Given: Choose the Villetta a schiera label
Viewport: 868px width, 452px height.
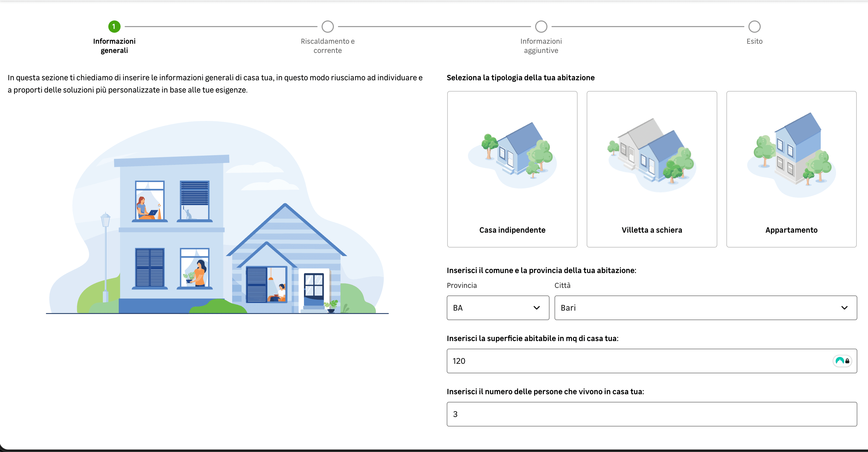Looking at the screenshot, I should point(652,230).
